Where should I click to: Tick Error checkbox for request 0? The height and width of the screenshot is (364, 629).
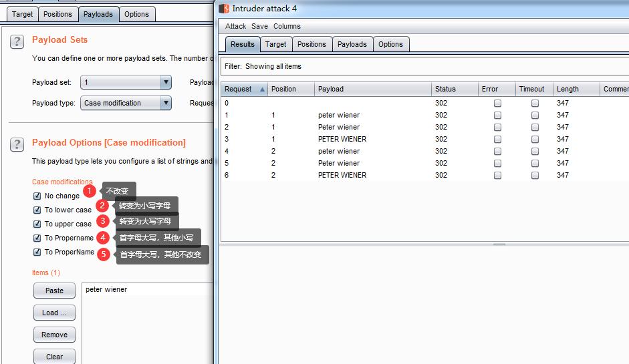click(x=497, y=104)
